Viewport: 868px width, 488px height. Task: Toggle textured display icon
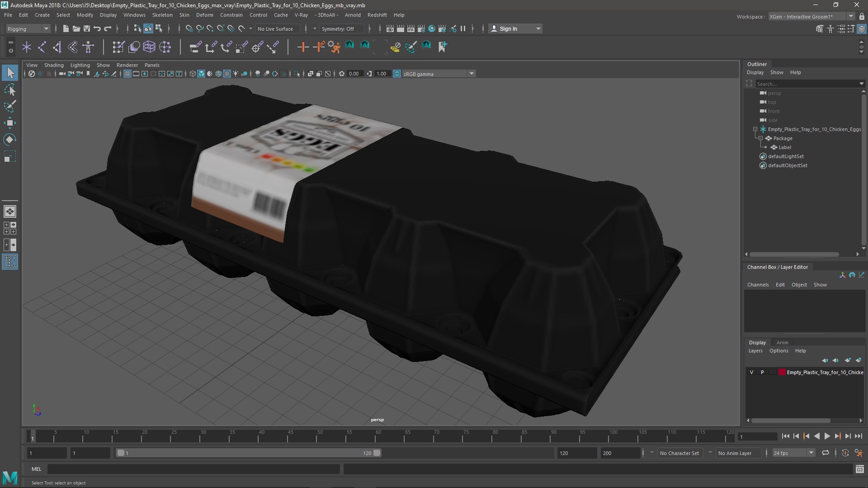tap(227, 74)
